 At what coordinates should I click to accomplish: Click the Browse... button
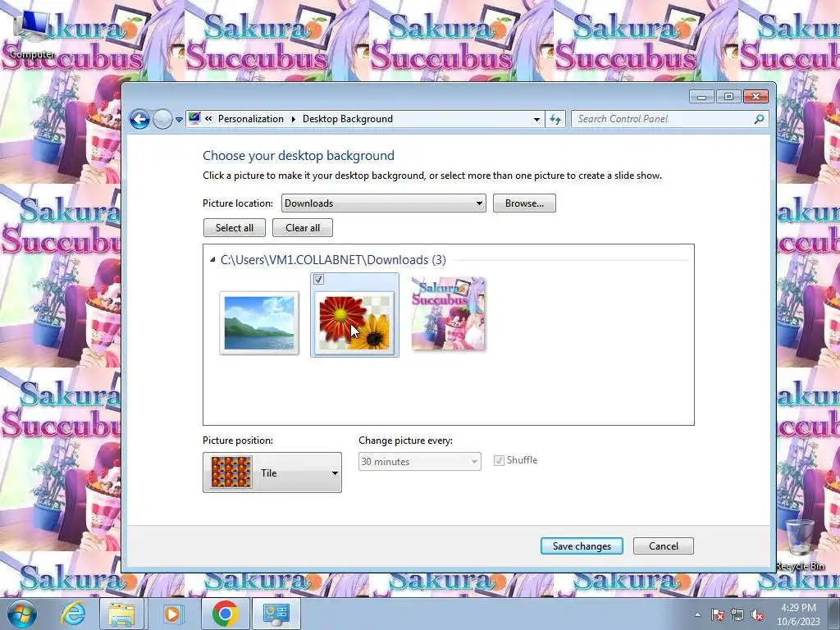pyautogui.click(x=524, y=203)
